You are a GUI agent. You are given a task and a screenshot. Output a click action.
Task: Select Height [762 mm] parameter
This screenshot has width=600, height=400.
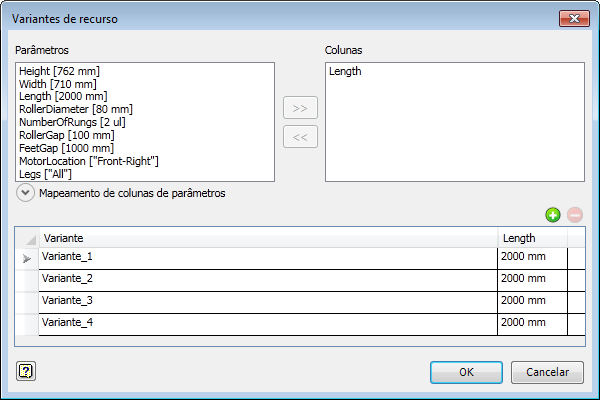click(x=60, y=71)
